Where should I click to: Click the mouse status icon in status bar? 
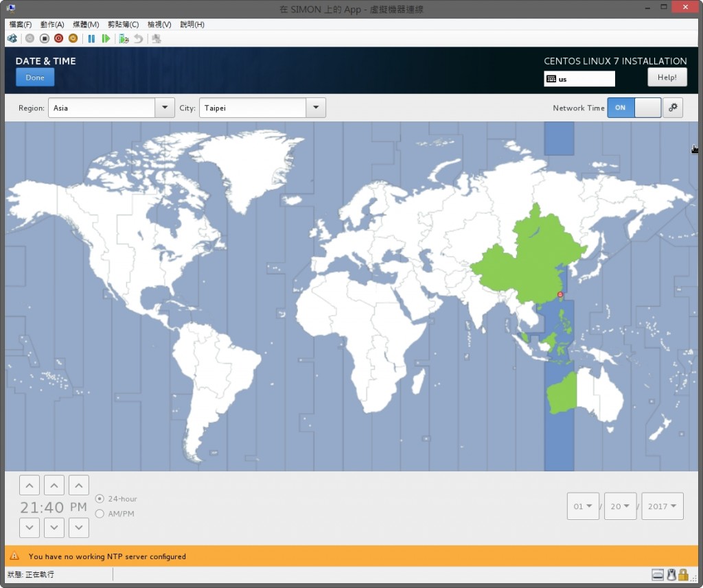tap(671, 574)
